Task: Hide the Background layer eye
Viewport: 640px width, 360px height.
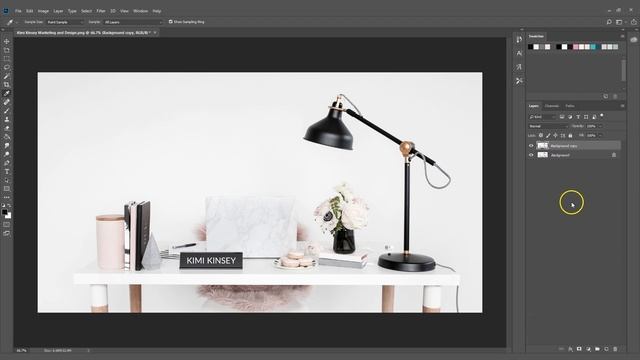Action: (x=531, y=155)
